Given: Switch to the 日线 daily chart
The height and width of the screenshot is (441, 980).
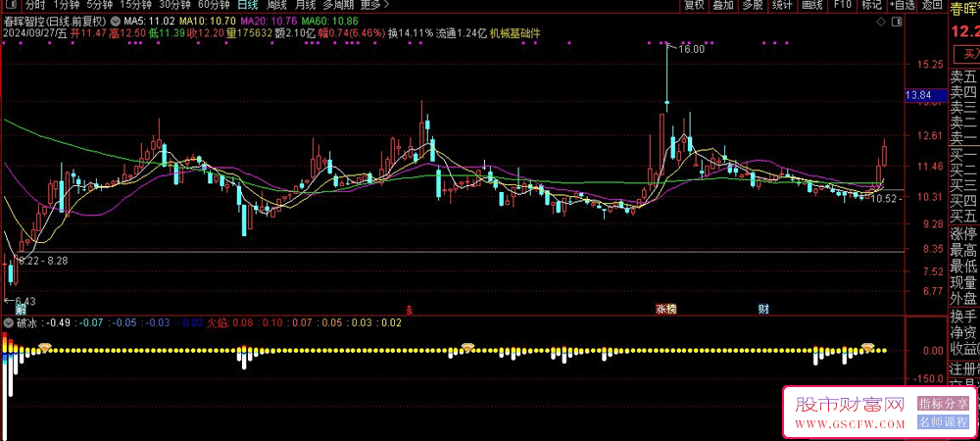Looking at the screenshot, I should click(248, 5).
